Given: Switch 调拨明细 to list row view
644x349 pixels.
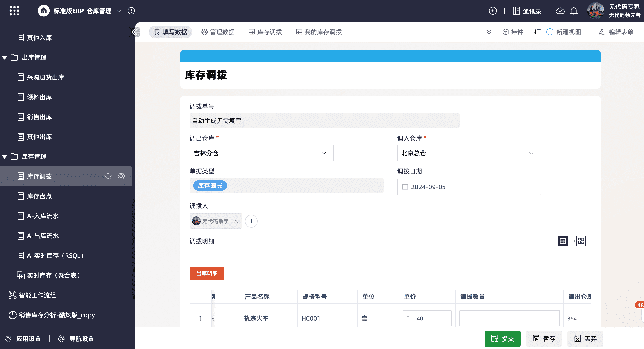Looking at the screenshot, I should 572,241.
